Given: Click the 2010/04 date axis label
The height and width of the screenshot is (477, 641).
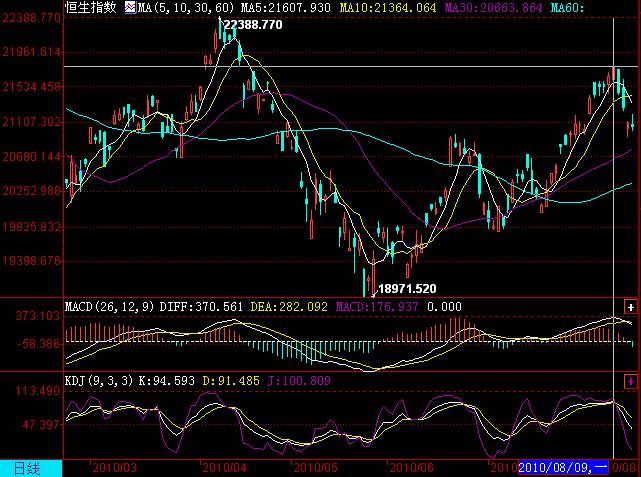Looking at the screenshot, I should tap(224, 468).
